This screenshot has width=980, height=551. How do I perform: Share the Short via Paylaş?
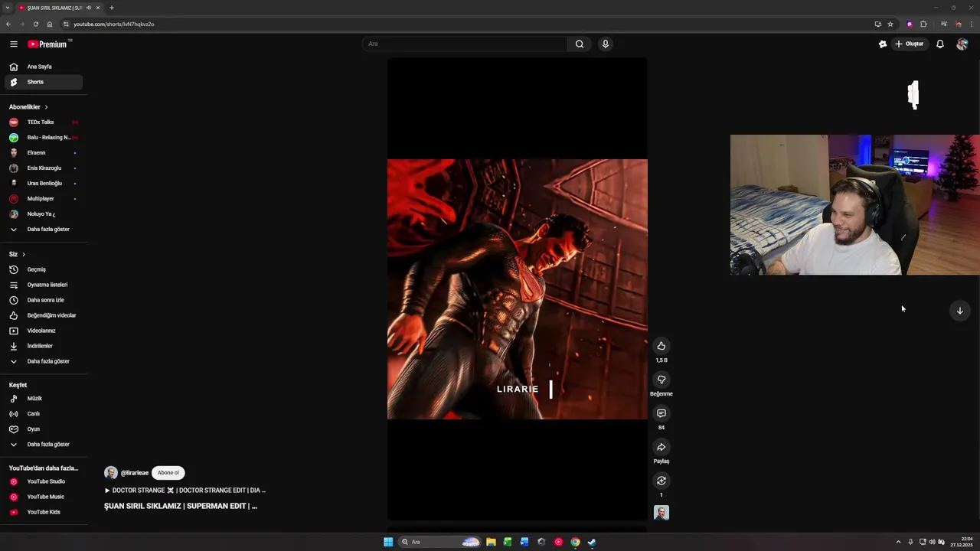point(661,447)
